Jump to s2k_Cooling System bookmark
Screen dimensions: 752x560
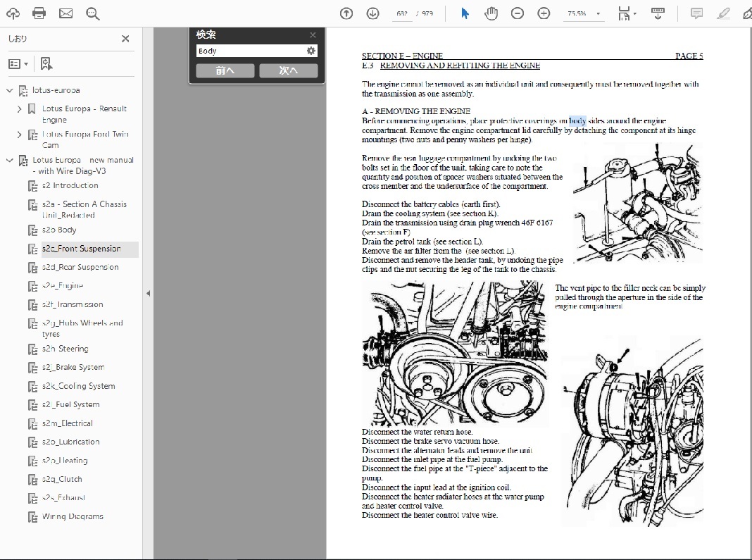point(79,386)
